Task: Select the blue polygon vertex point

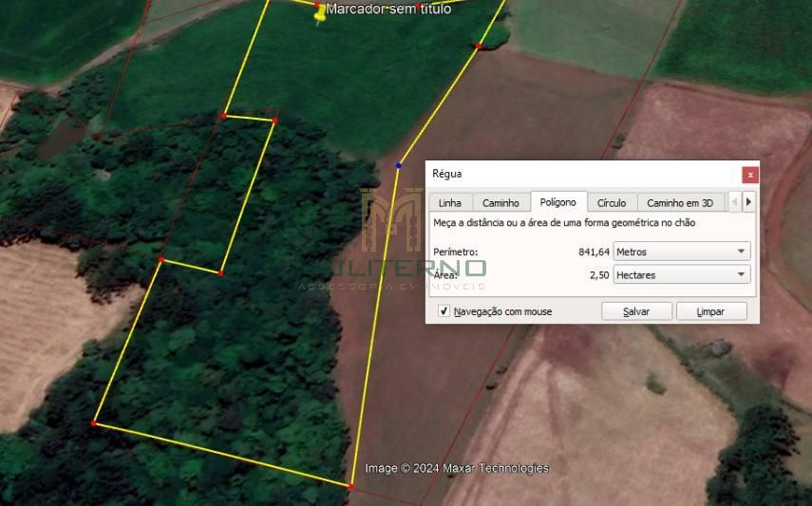Action: pos(399,165)
